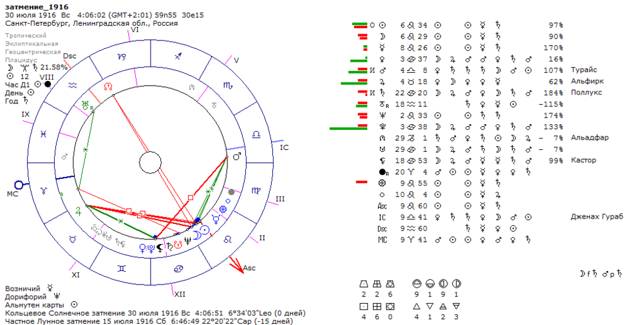The image size is (644, 325).
Task: Click the green Uranus glyph inside the chart
Action: [x=86, y=105]
